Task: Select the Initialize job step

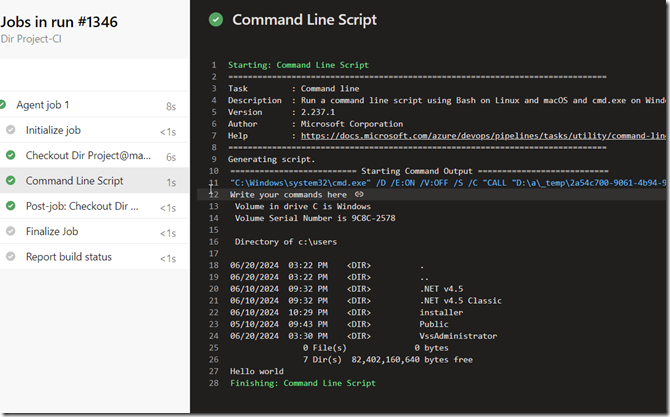Action: pyautogui.click(x=94, y=130)
